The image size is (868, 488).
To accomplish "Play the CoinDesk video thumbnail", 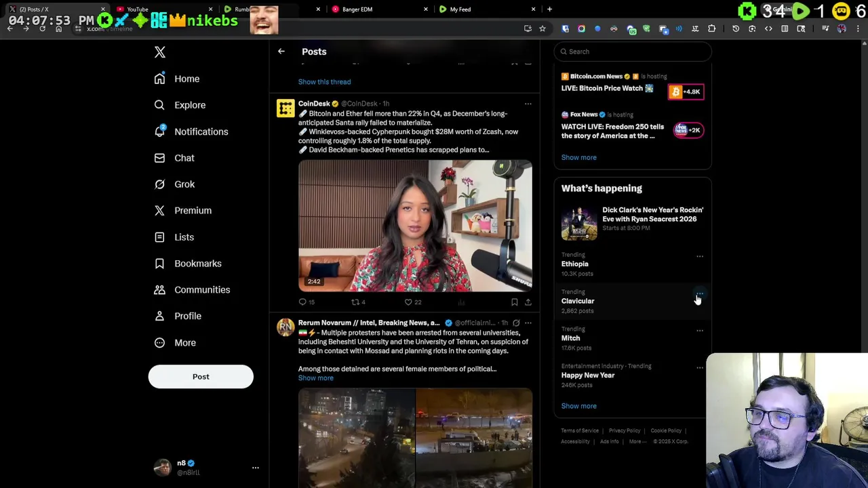I will (x=415, y=226).
